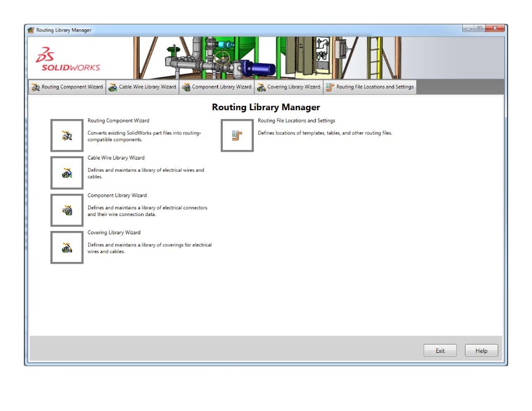This screenshot has height=411, width=532.
Task: Maximize the Routing Library Manager window
Action: click(479, 28)
